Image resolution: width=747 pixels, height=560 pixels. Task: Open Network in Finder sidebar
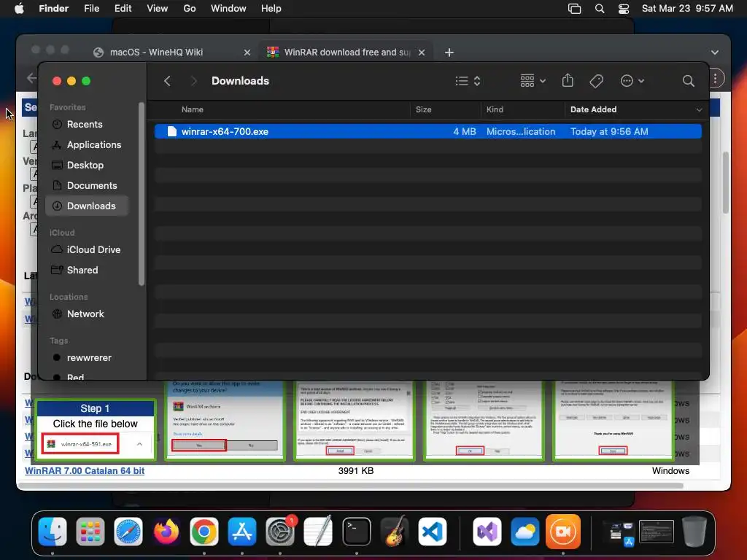pos(85,314)
